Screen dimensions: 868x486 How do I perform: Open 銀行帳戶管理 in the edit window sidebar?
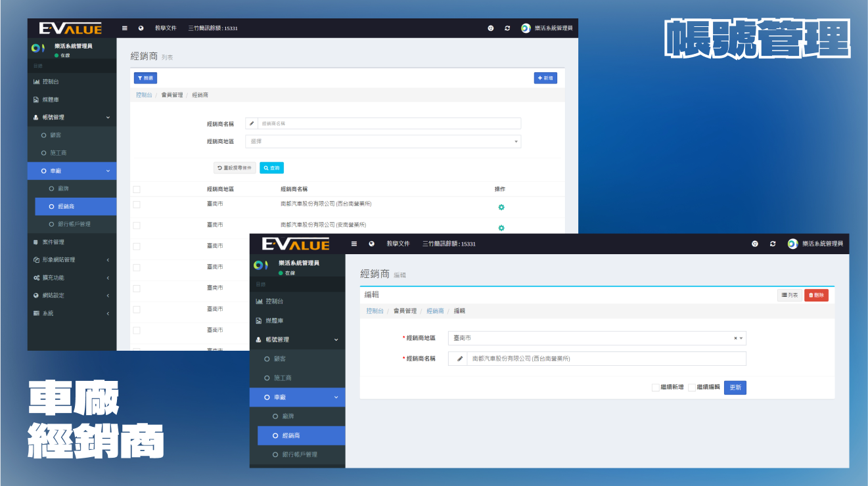coord(300,454)
